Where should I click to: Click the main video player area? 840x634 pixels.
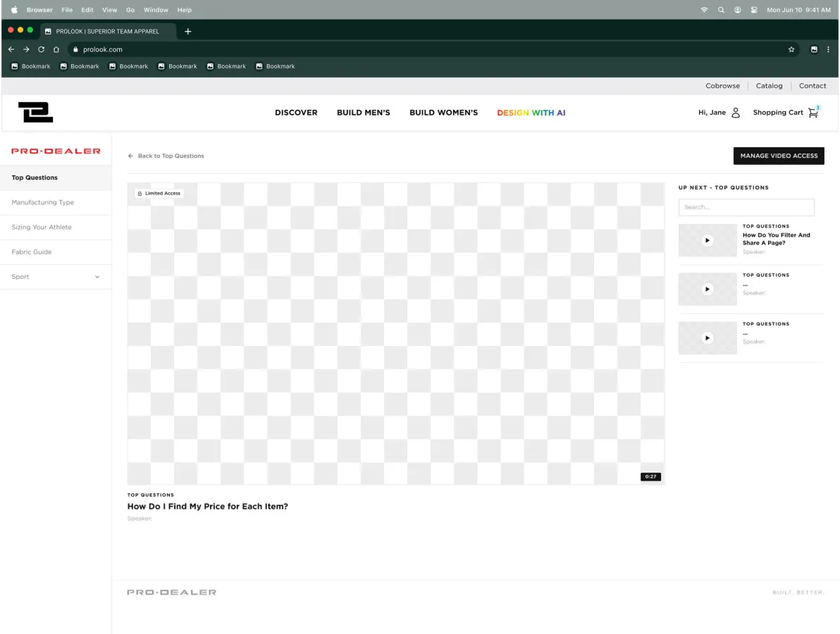396,334
